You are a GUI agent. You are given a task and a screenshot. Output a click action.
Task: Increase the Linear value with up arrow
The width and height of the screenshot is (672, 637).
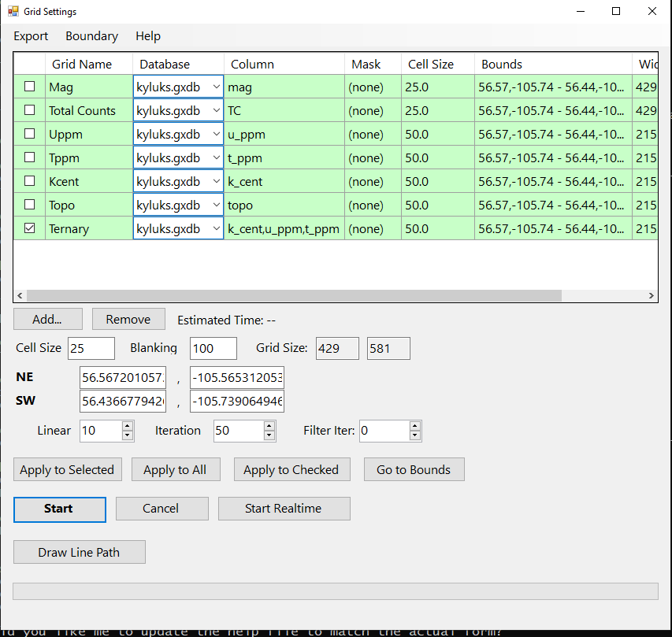click(x=128, y=426)
